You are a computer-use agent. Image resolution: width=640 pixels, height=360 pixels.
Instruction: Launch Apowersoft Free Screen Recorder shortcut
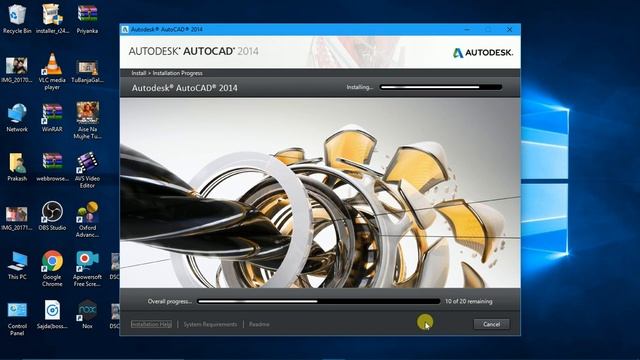coord(87,269)
